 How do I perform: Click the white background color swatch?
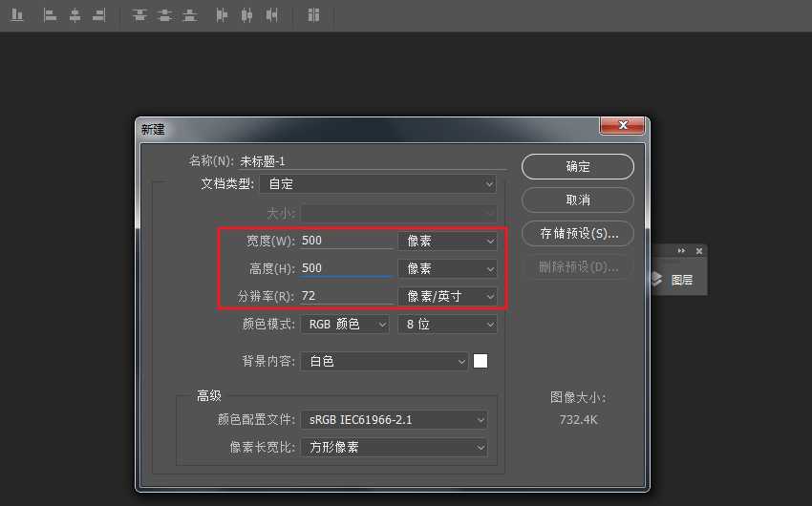pyautogui.click(x=481, y=361)
